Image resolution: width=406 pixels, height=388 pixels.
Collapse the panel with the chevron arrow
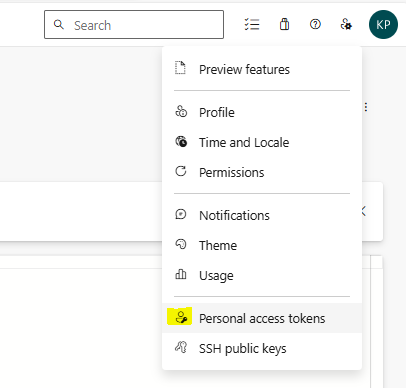coord(364,211)
